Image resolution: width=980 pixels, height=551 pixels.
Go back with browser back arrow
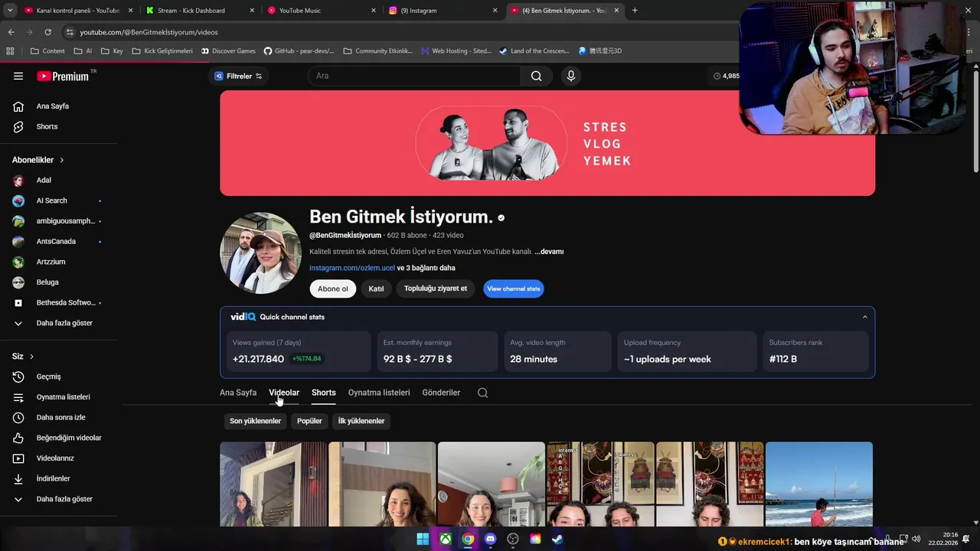pos(11,32)
